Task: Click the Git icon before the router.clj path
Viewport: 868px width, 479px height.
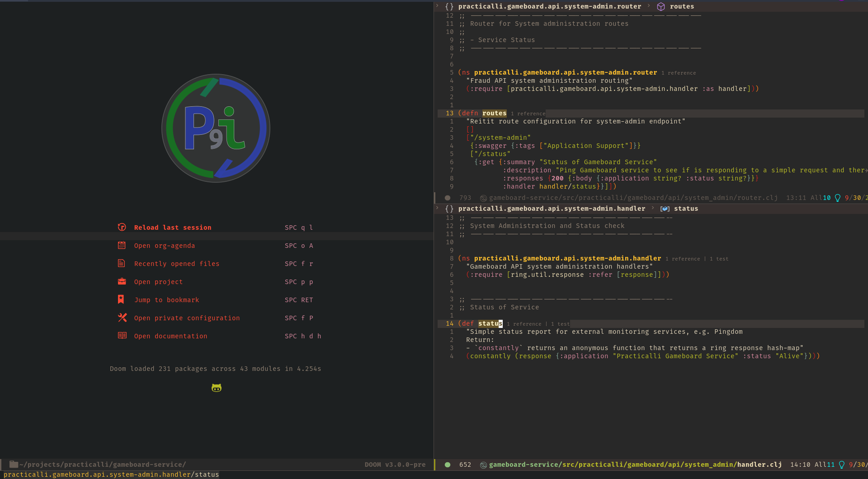Action: click(x=482, y=198)
